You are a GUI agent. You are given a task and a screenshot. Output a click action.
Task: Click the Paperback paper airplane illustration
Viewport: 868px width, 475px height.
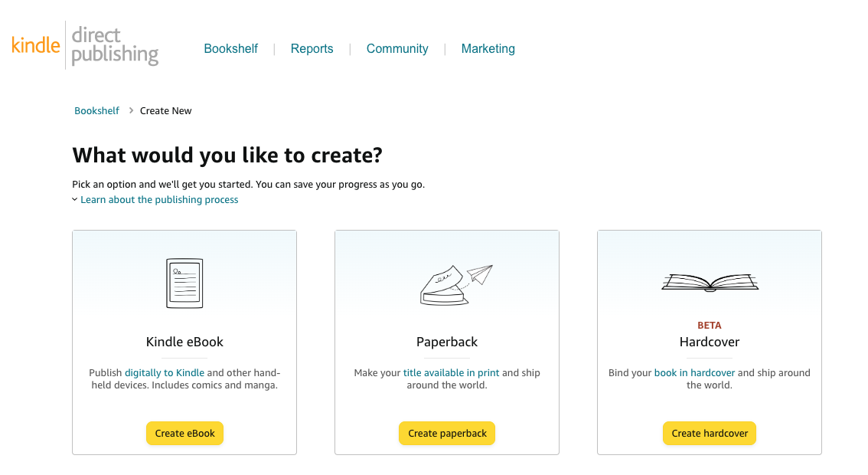456,285
